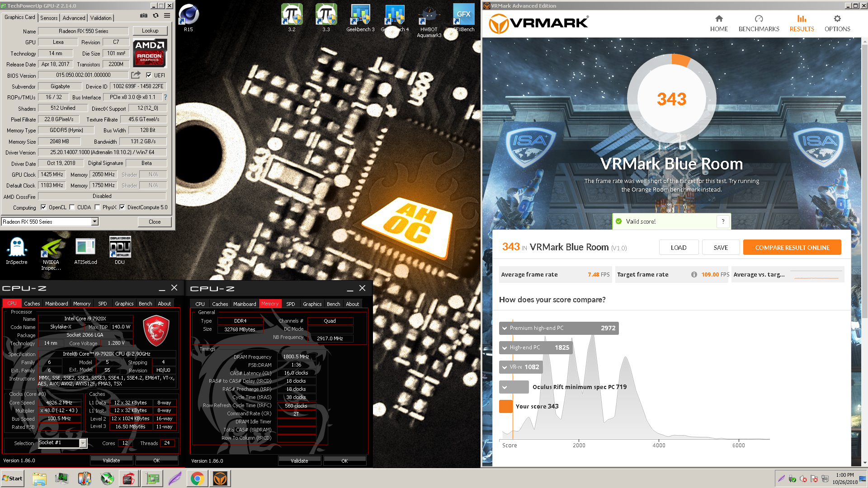Switch to GPU-Z Advanced tab

[x=74, y=18]
